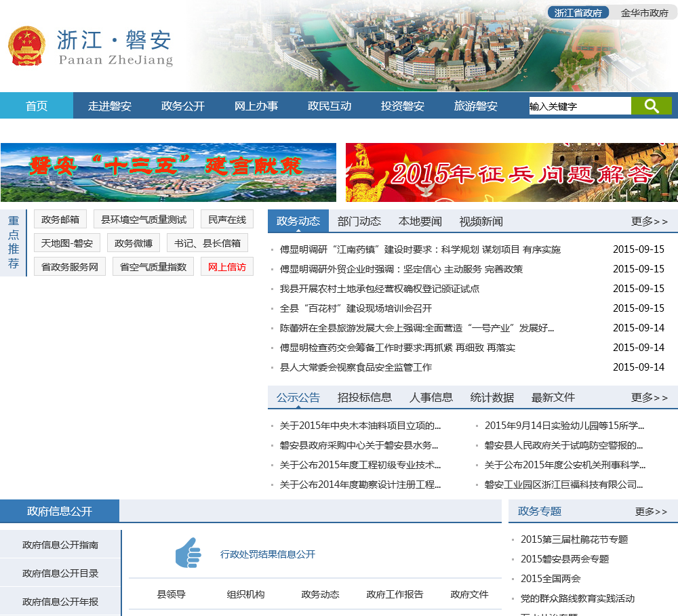Open the 网上办事 menu
This screenshot has width=678, height=616.
tap(256, 106)
